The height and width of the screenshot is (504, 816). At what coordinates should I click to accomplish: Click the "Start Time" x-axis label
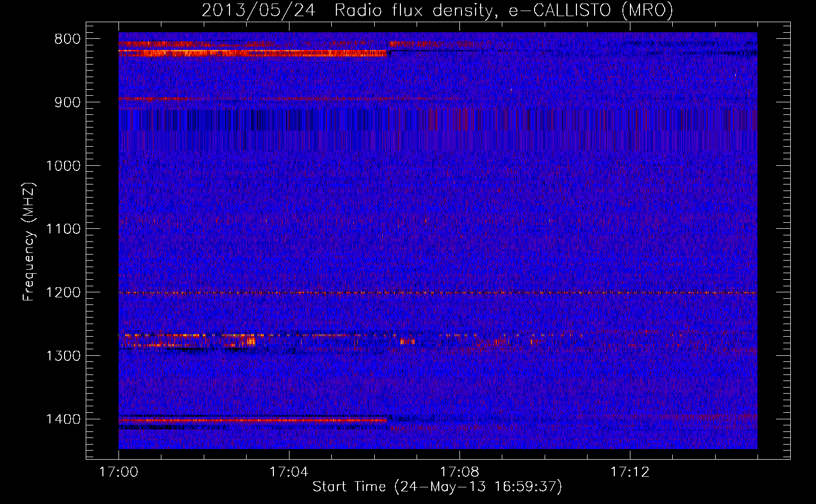[x=437, y=487]
